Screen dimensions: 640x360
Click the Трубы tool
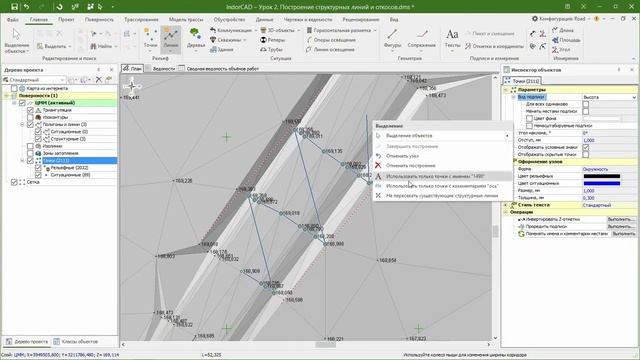coord(271,49)
